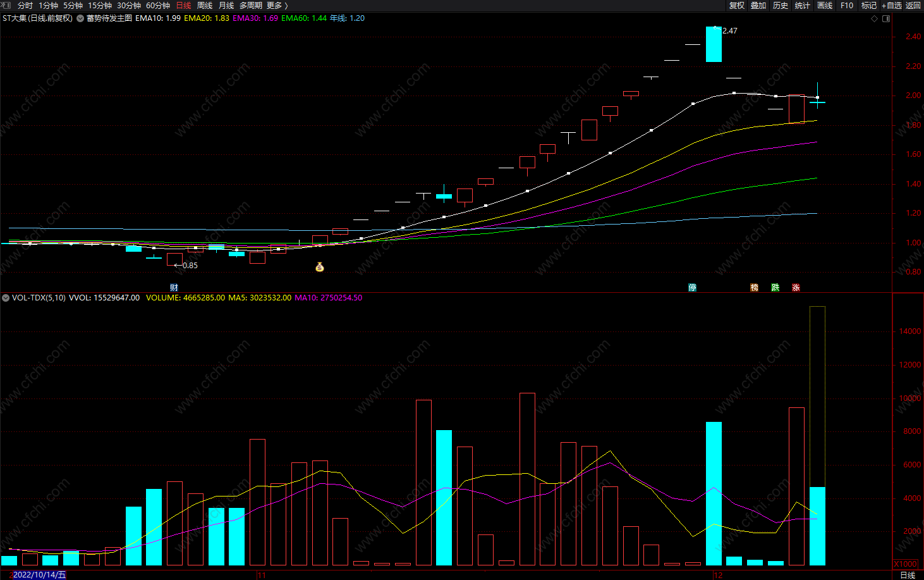Select the 1分钟 period tab
The image size is (924, 580).
point(49,6)
